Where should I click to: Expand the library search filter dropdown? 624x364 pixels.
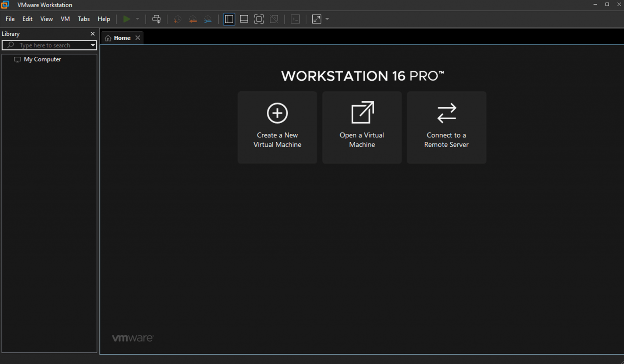(x=93, y=45)
